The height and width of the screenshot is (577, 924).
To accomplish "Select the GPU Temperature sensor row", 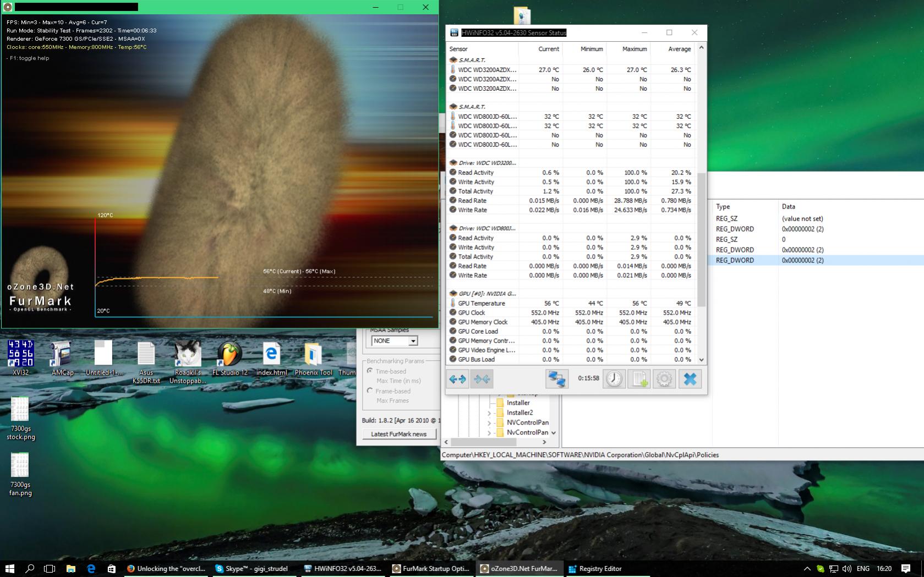I will pyautogui.click(x=481, y=303).
